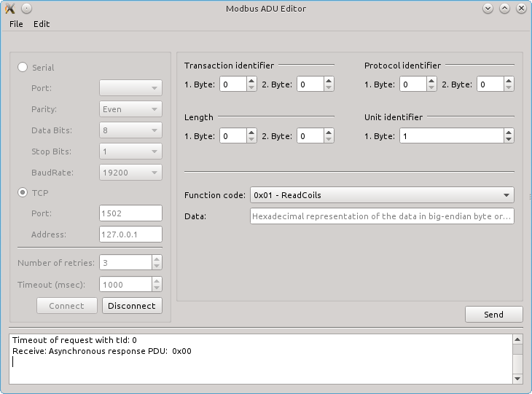Click the Send button

point(493,314)
